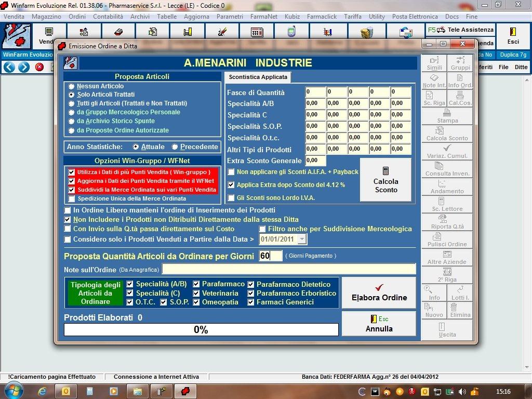Open the Magazzino menu

46,17
